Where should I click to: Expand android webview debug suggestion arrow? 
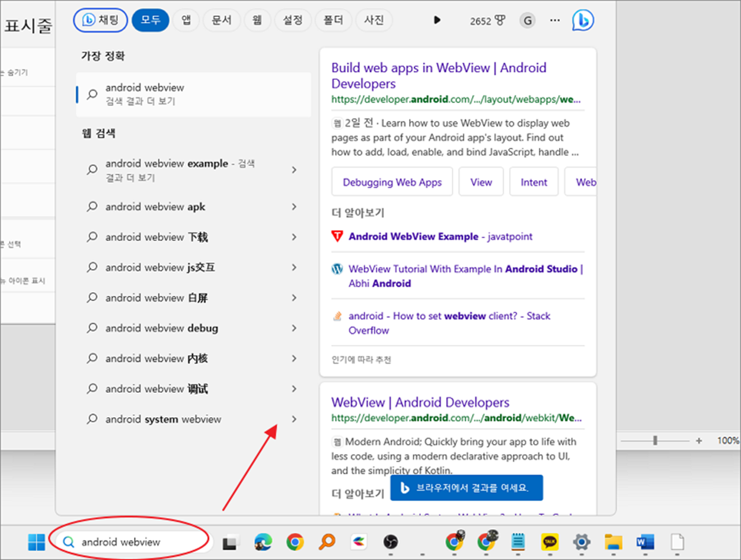[x=294, y=328]
